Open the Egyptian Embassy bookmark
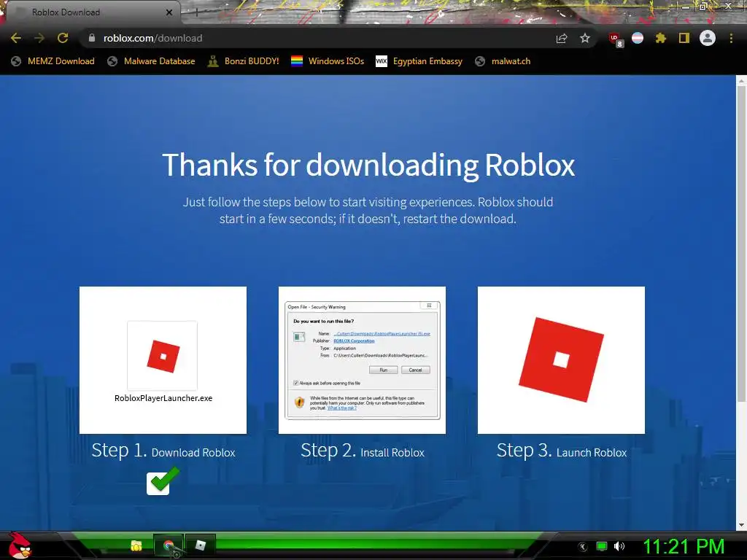Viewport: 747px width, 560px height. click(419, 61)
